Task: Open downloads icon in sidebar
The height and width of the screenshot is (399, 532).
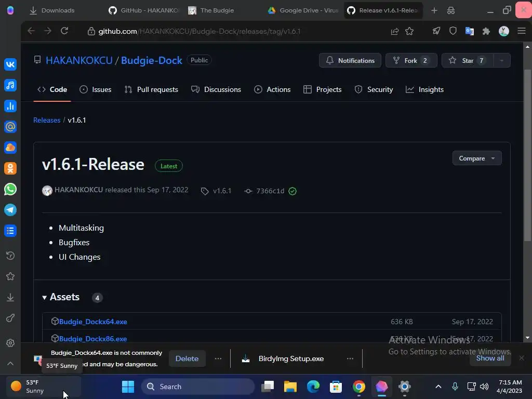Action: [10, 297]
